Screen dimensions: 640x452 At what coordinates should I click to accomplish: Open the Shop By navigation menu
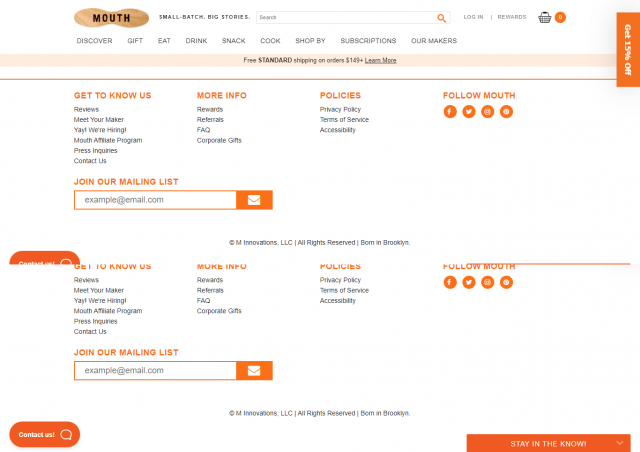[310, 41]
